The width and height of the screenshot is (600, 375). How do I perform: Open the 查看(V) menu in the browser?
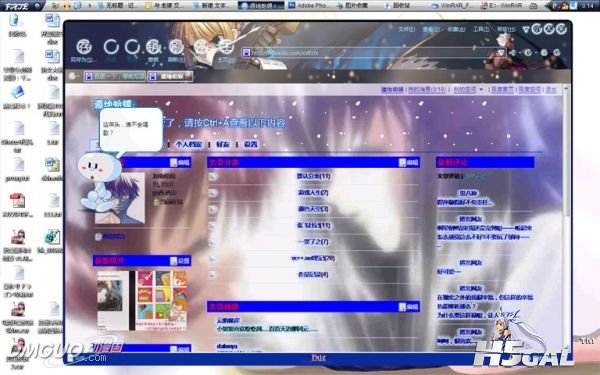[431, 29]
